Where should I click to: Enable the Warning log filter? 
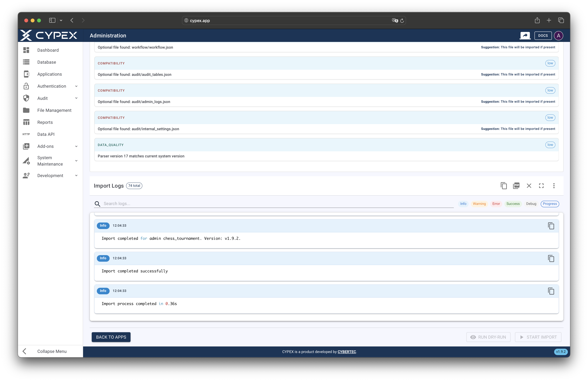[x=479, y=204]
